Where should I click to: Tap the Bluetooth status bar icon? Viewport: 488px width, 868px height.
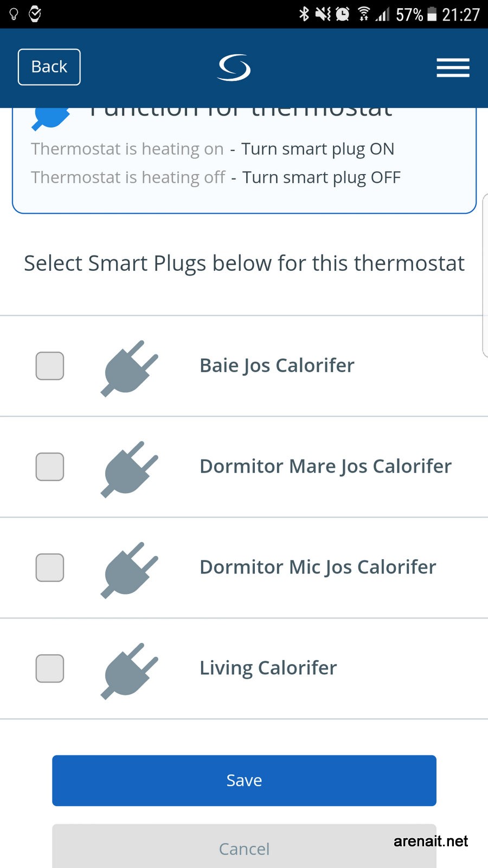click(304, 14)
